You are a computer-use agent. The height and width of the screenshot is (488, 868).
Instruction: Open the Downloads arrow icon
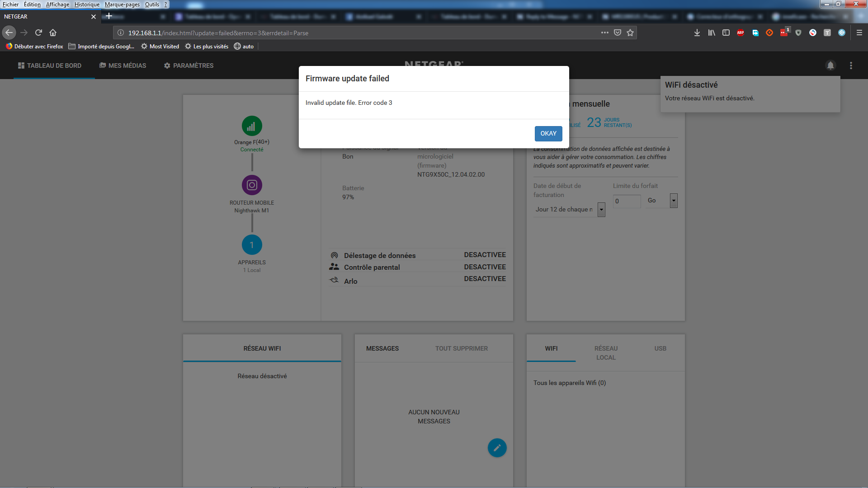click(x=697, y=33)
